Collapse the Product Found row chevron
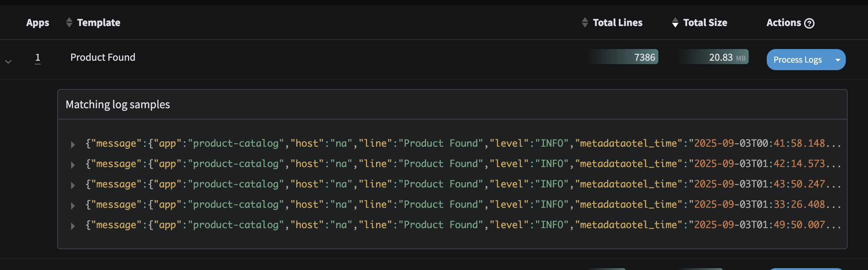The width and height of the screenshot is (868, 270). 8,61
